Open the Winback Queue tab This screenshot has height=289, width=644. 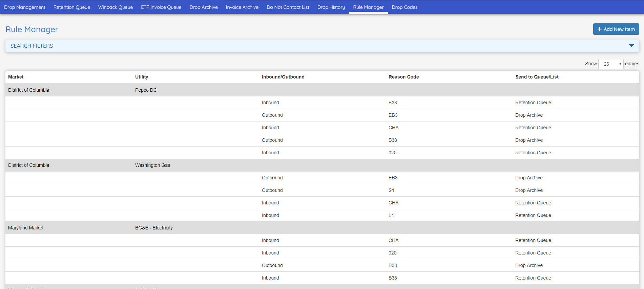point(116,7)
